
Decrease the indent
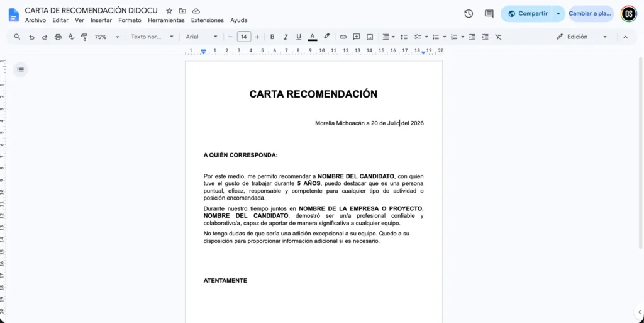pyautogui.click(x=472, y=37)
